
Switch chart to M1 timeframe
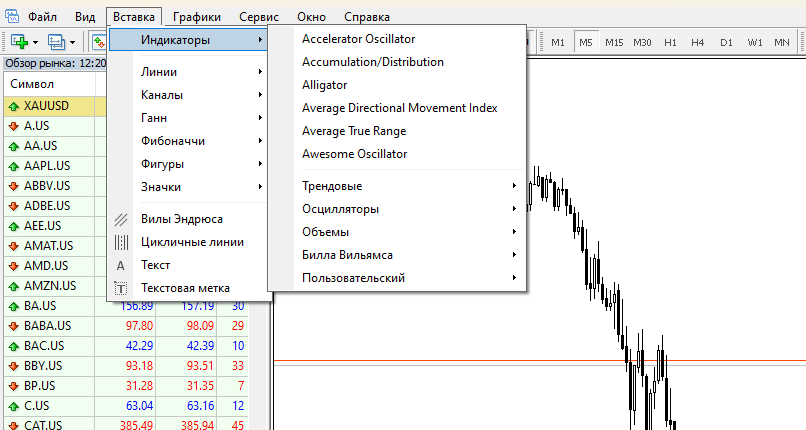pyautogui.click(x=558, y=43)
